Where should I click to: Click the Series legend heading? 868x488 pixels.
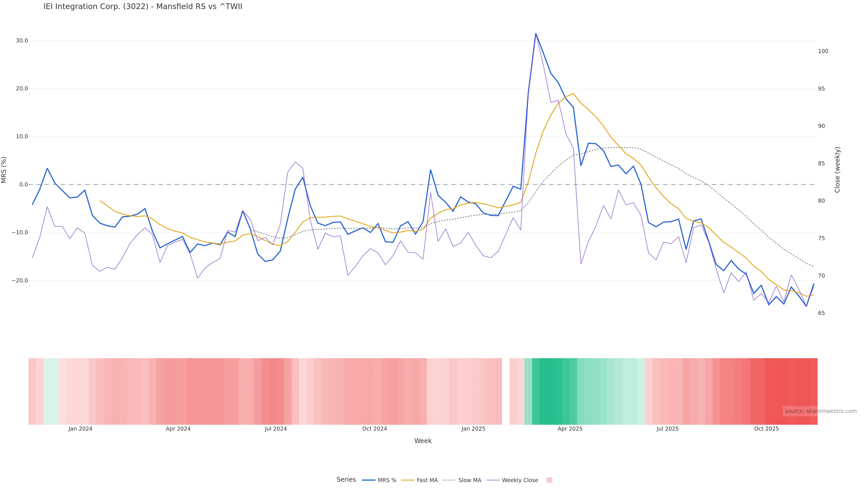click(346, 480)
